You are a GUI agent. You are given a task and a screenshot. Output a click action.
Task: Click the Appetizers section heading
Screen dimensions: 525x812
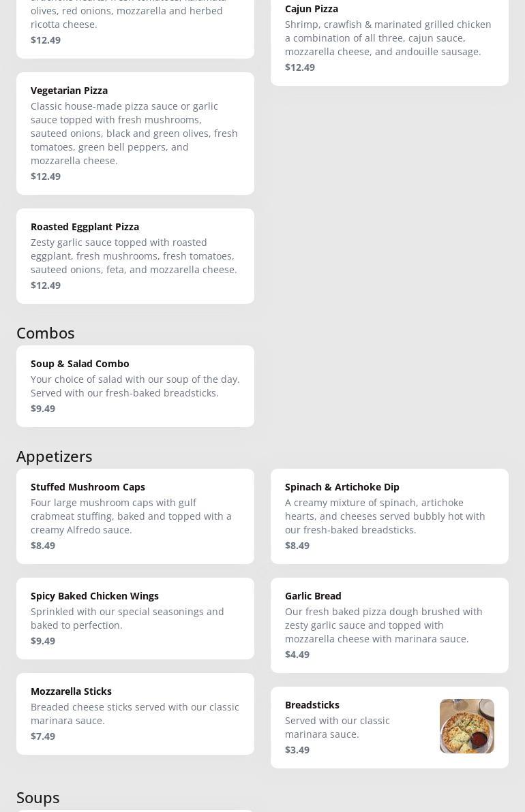(55, 456)
